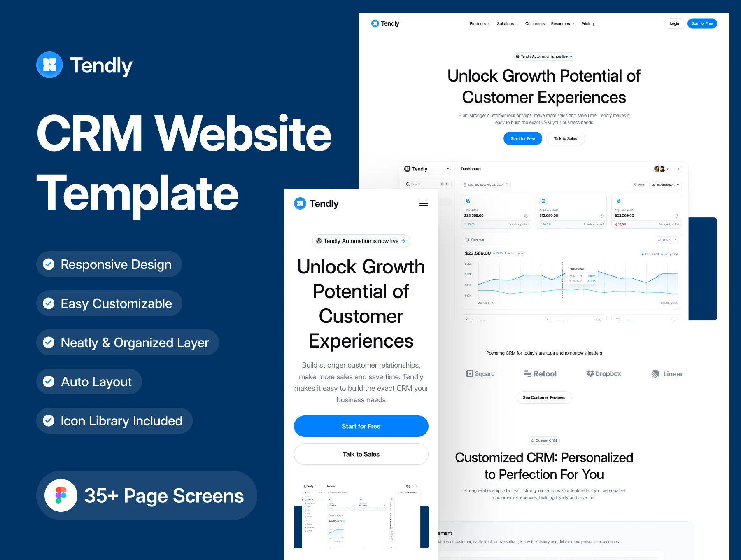Viewport: 741px width, 560px height.
Task: Click the Tendly logo in the mobile preview header
Action: pyautogui.click(x=316, y=203)
